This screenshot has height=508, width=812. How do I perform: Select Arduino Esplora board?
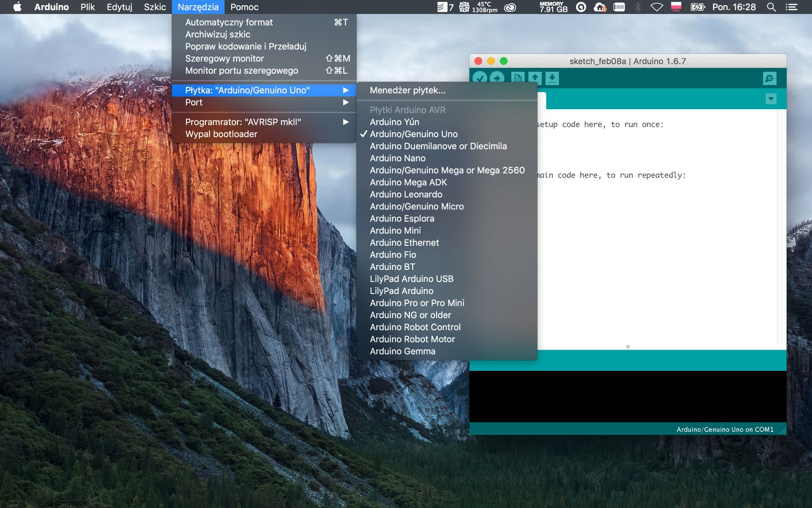pyautogui.click(x=447, y=218)
